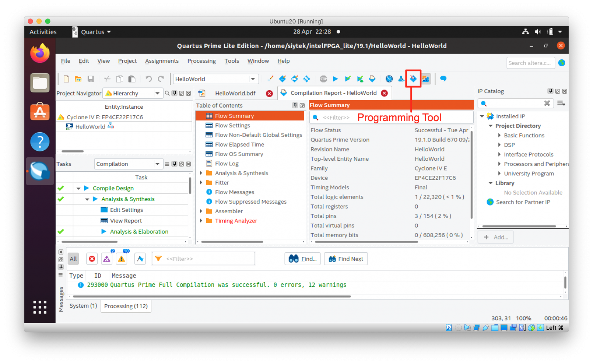Toggle the flagged messages filter
Image resolution: width=593 pixels, height=364 pixels.
point(140,258)
